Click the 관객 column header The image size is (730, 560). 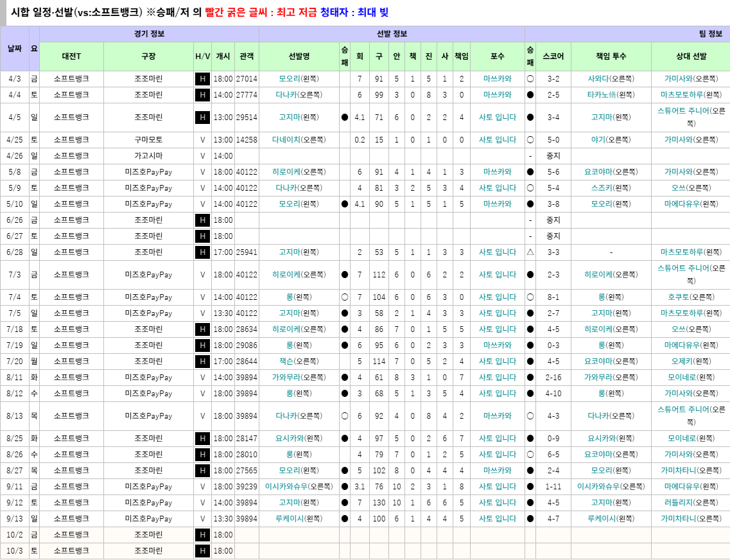(x=247, y=57)
